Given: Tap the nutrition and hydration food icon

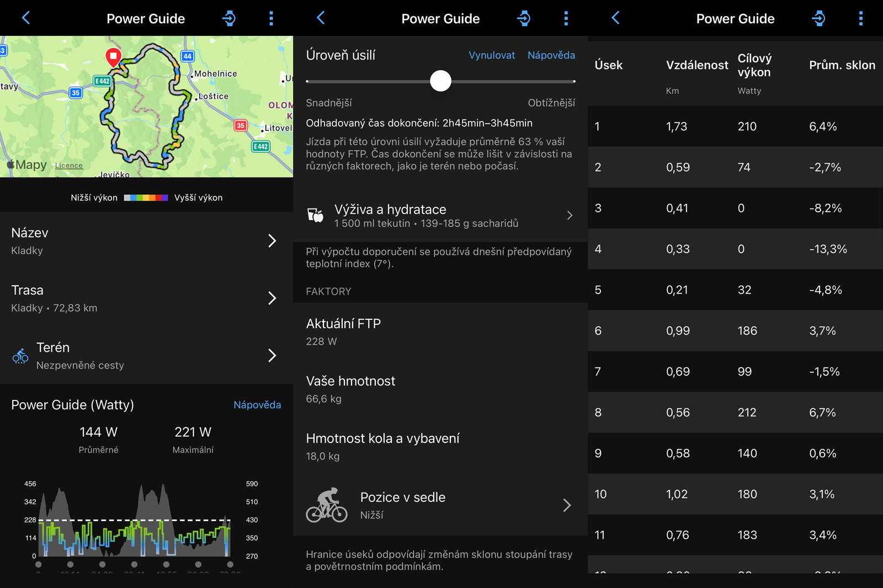Looking at the screenshot, I should pyautogui.click(x=315, y=215).
